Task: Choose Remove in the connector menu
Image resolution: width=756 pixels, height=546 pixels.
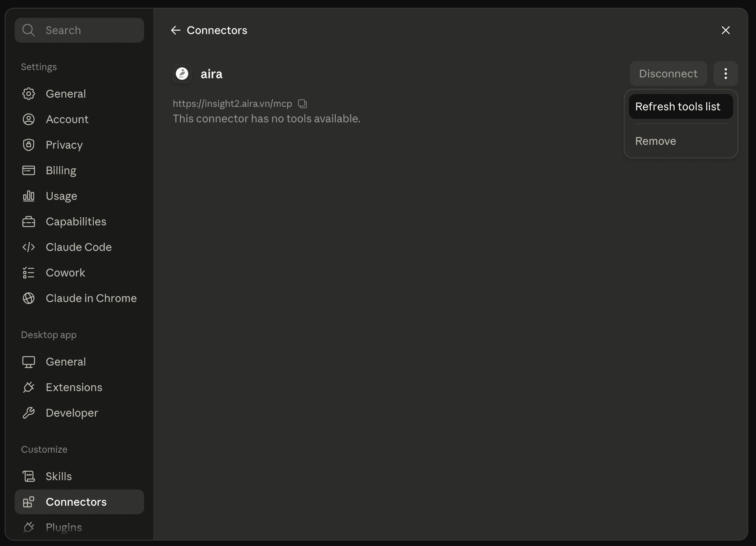Action: [x=681, y=141]
